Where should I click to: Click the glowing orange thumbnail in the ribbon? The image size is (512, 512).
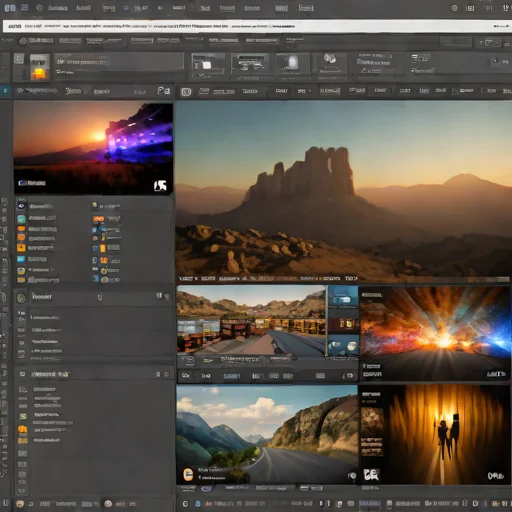40,67
